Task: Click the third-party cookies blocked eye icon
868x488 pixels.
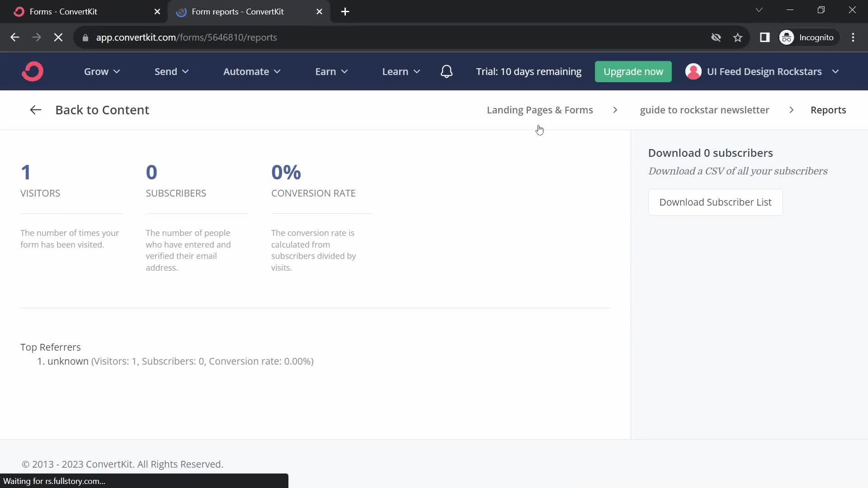Action: click(x=716, y=38)
